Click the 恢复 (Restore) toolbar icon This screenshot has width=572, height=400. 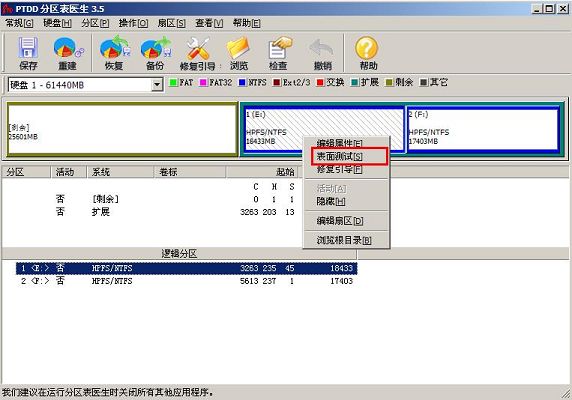coord(115,47)
